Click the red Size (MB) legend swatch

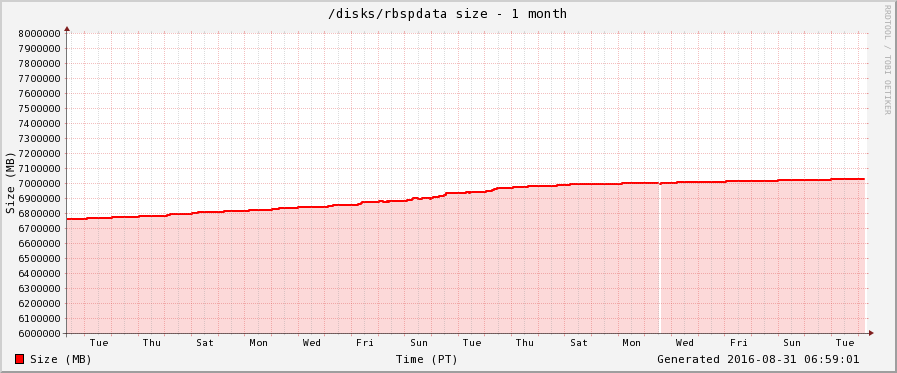19,359
